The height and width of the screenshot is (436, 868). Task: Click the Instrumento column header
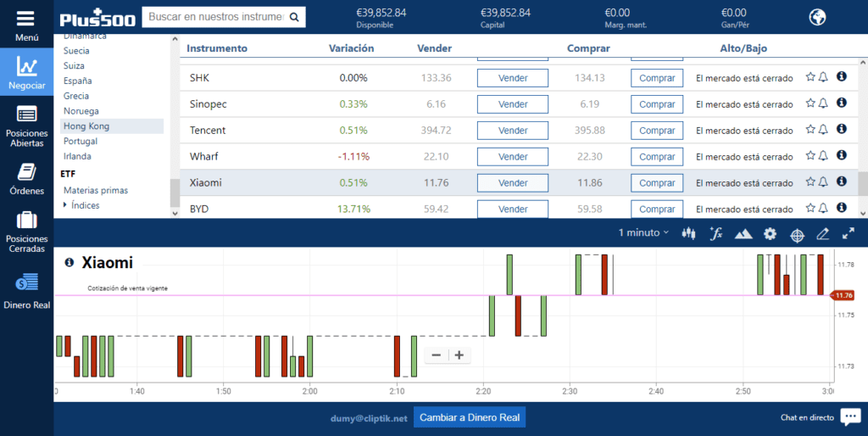click(x=217, y=48)
